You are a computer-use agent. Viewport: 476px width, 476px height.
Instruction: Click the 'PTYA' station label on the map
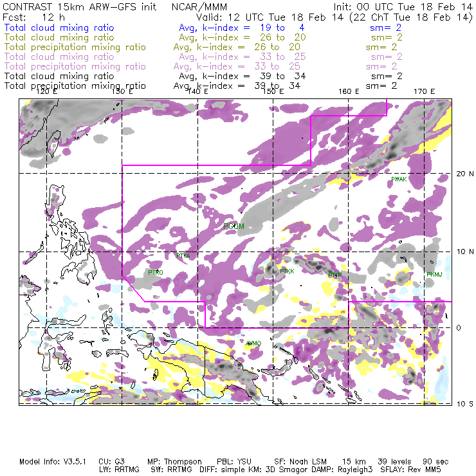tap(183, 256)
